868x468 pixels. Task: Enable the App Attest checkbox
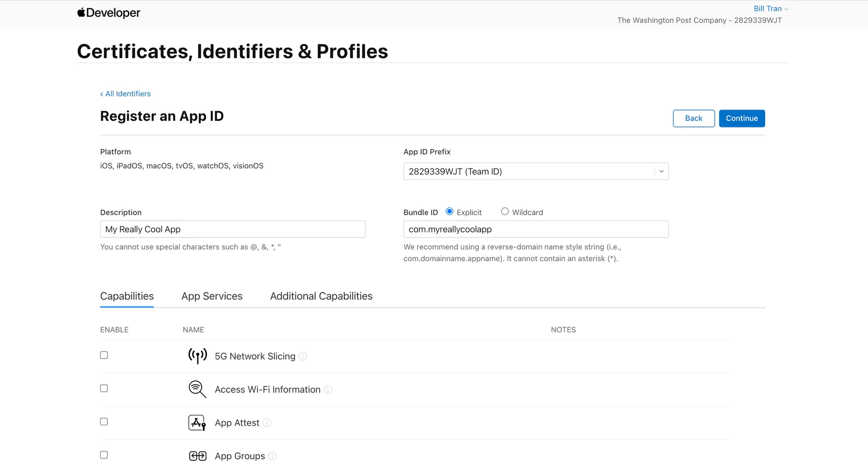[104, 422]
